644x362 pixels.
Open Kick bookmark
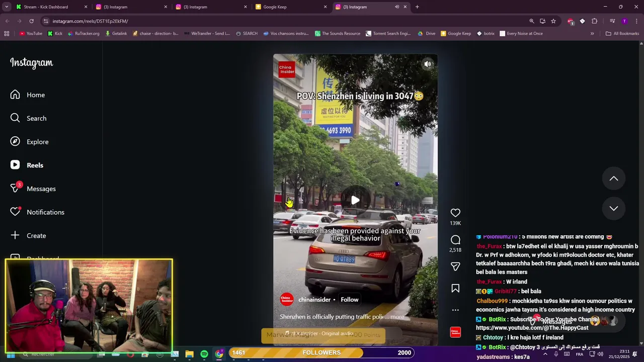pyautogui.click(x=55, y=34)
